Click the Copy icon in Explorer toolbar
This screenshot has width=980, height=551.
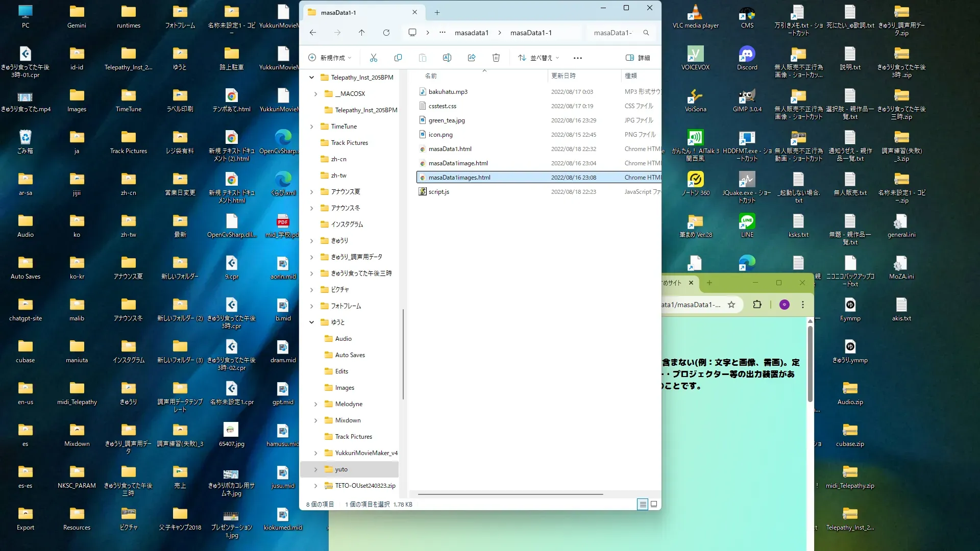398,58
